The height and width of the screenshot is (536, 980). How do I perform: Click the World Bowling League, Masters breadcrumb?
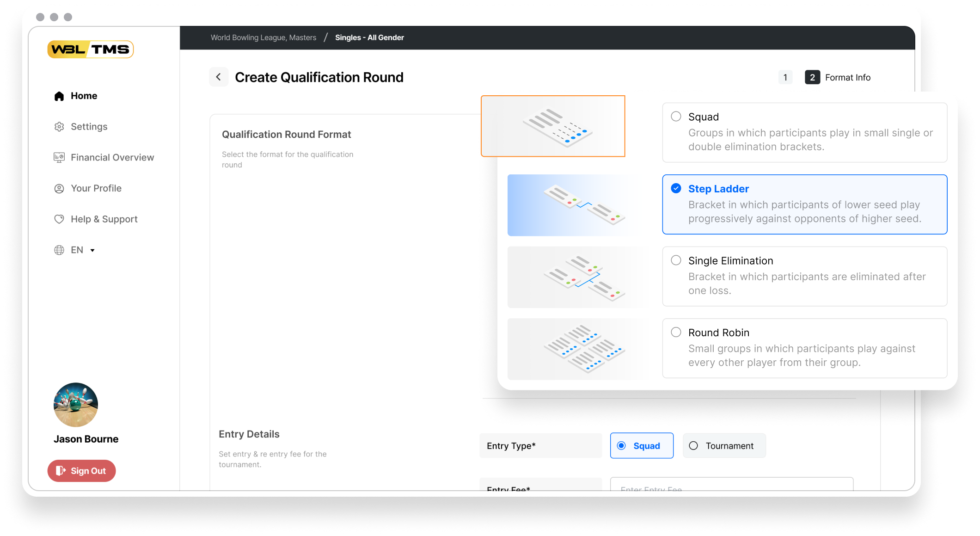coord(263,38)
